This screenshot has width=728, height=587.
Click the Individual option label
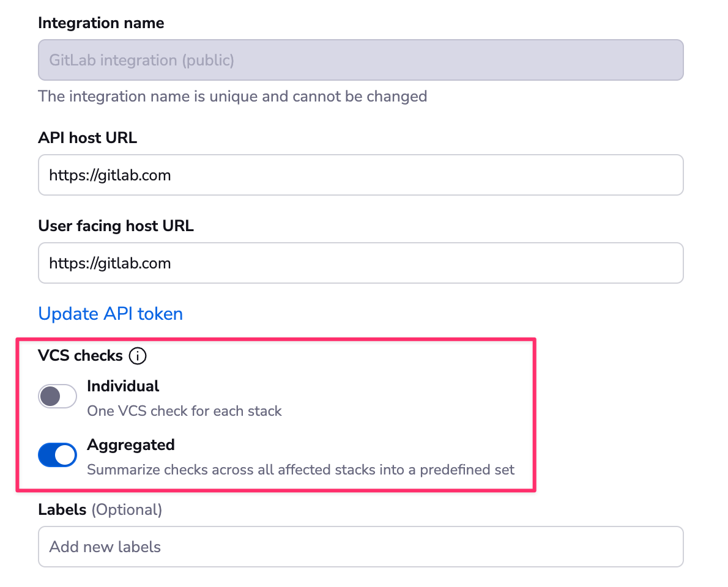(122, 386)
